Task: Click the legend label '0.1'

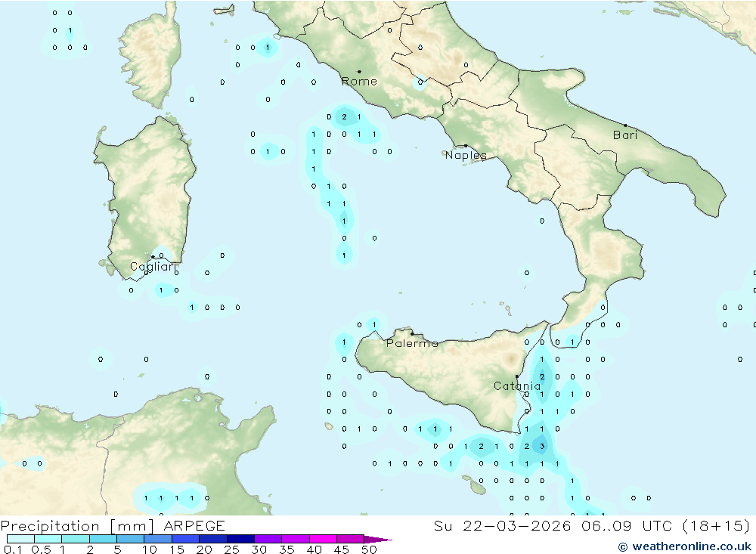Action: click(13, 549)
